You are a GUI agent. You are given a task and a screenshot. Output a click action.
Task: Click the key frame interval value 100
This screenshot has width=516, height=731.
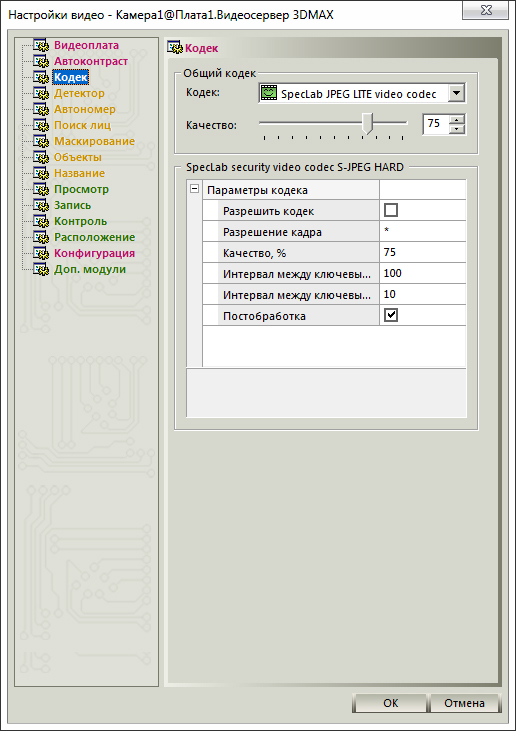[423, 273]
